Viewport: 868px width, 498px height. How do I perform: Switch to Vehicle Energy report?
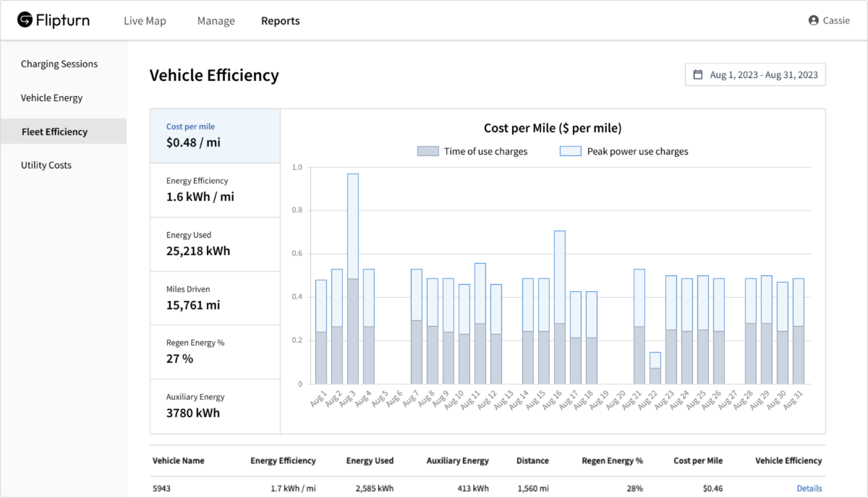coord(52,98)
